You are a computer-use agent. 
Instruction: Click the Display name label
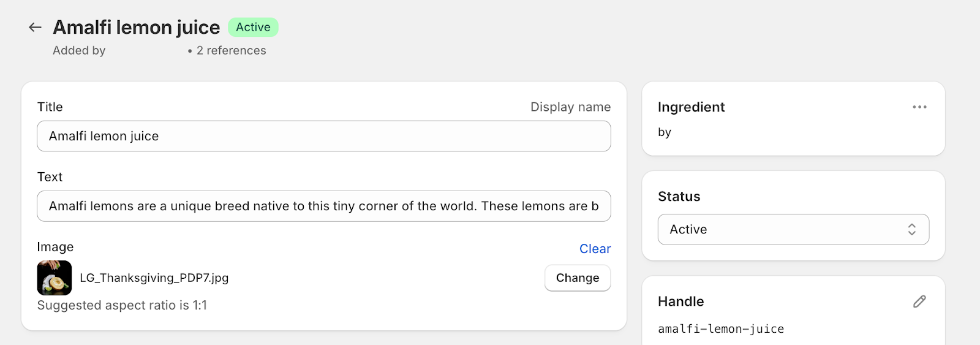570,107
